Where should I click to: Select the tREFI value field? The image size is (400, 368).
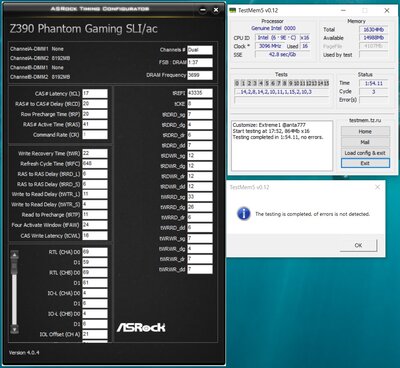point(200,93)
